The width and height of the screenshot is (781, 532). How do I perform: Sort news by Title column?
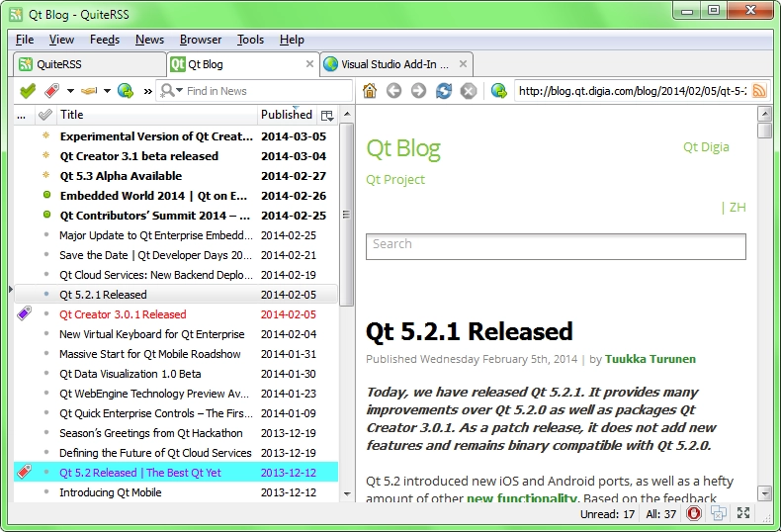coord(157,115)
